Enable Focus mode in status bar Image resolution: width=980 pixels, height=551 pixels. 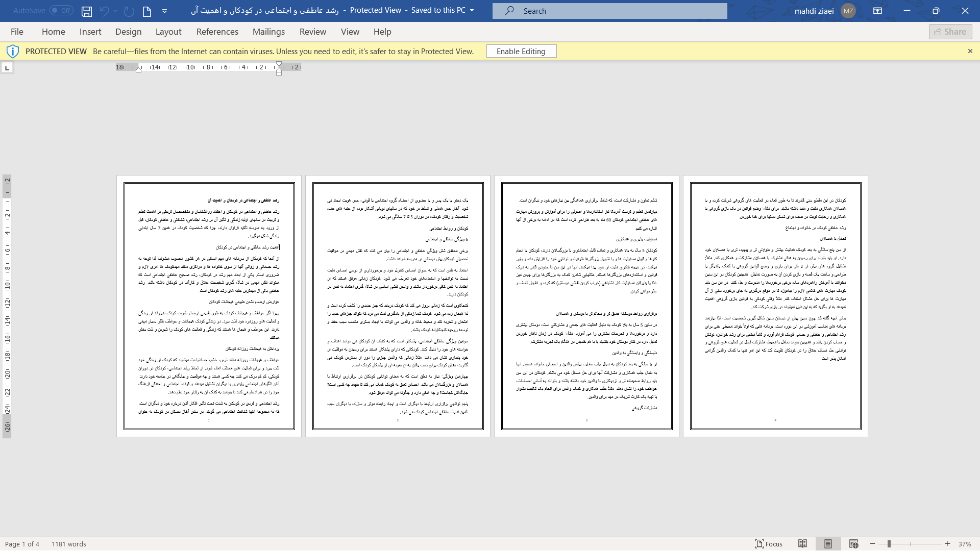(769, 544)
